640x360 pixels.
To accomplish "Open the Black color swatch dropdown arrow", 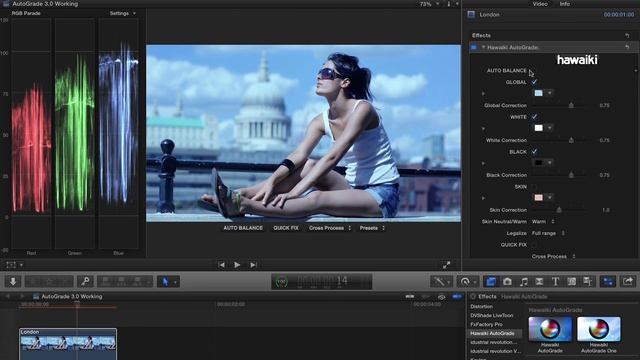I will (550, 162).
